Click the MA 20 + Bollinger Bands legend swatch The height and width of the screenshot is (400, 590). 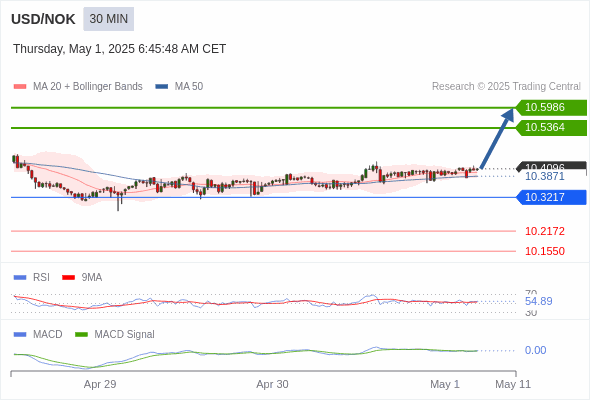(20, 87)
